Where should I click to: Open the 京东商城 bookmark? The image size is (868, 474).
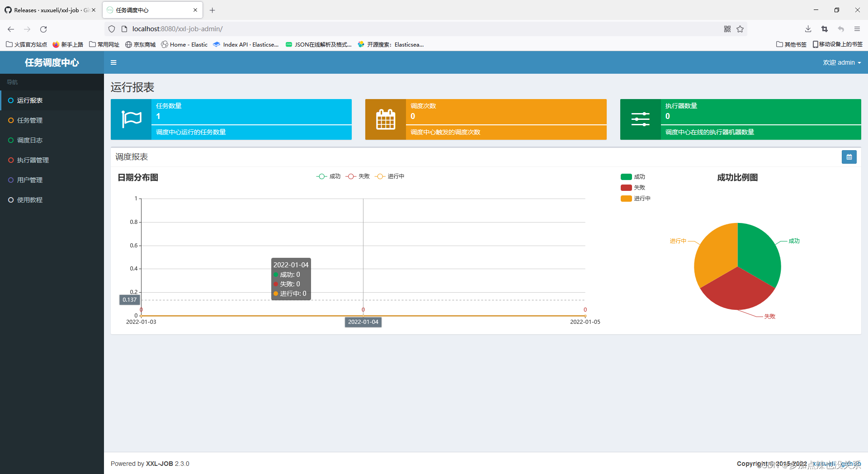coord(140,44)
